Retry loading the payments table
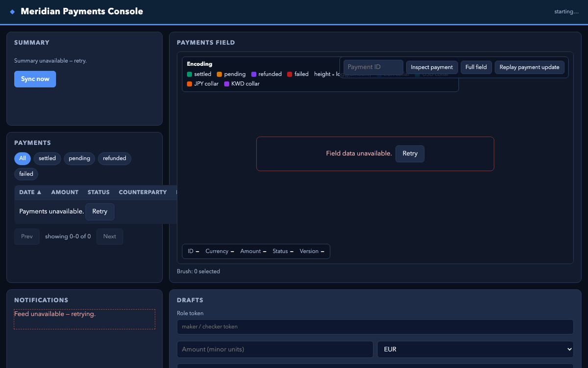The width and height of the screenshot is (588, 368). 99,211
